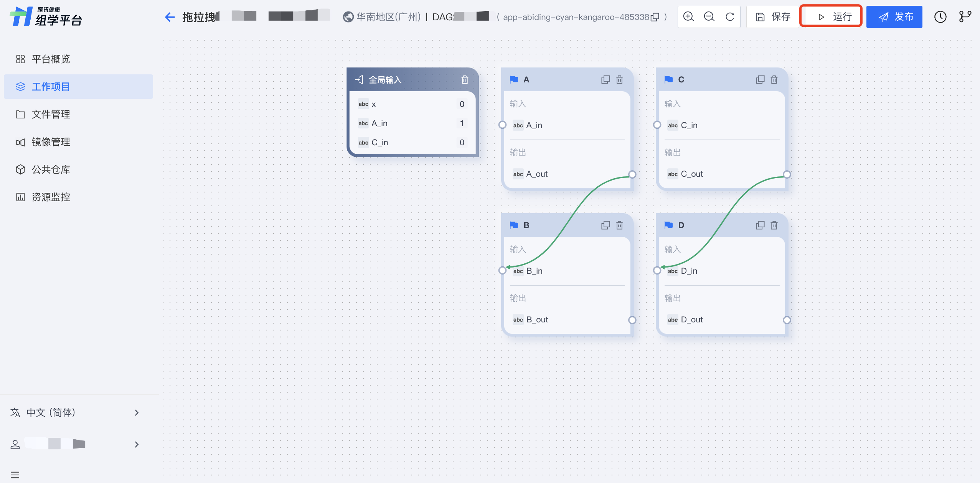Delete node D with trash icon

[774, 225]
